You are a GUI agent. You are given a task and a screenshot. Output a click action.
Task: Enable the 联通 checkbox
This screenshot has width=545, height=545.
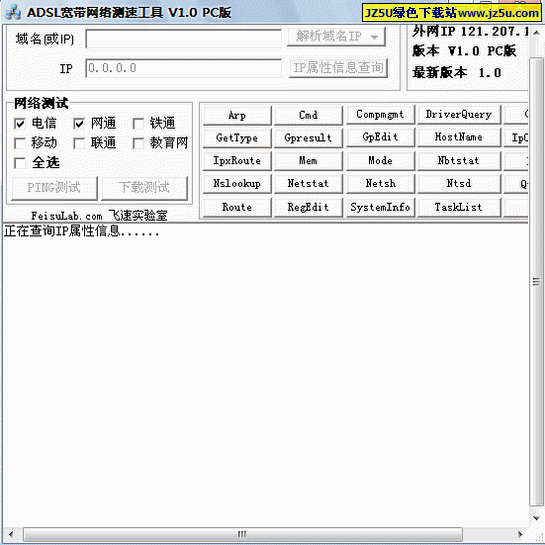pyautogui.click(x=79, y=143)
